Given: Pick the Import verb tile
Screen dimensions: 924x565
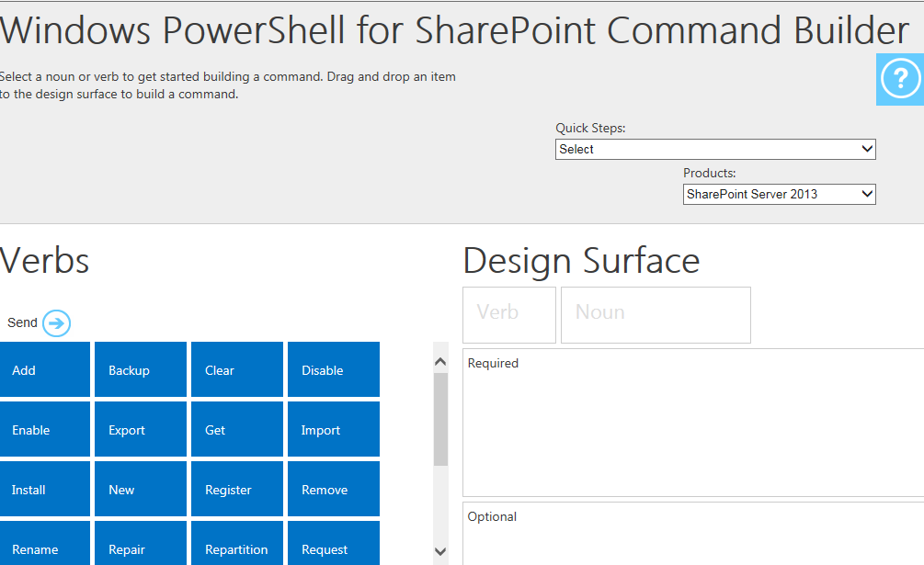Looking at the screenshot, I should click(x=334, y=429).
